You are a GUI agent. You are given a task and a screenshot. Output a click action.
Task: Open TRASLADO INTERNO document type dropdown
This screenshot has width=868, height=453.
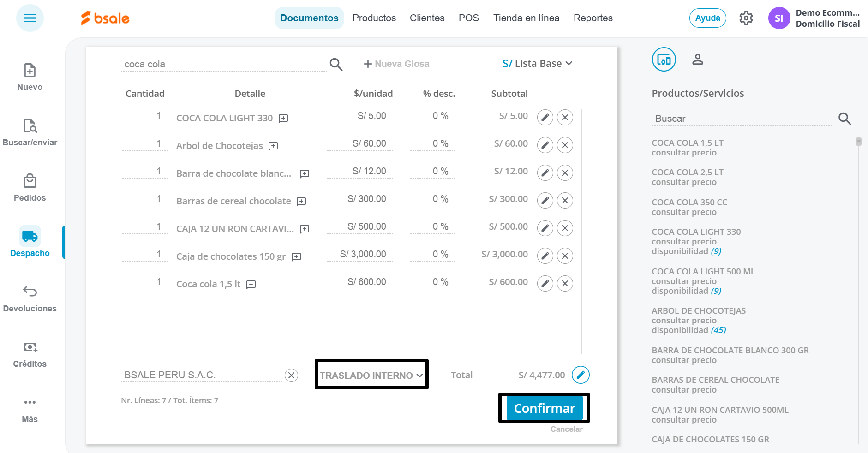[371, 375]
